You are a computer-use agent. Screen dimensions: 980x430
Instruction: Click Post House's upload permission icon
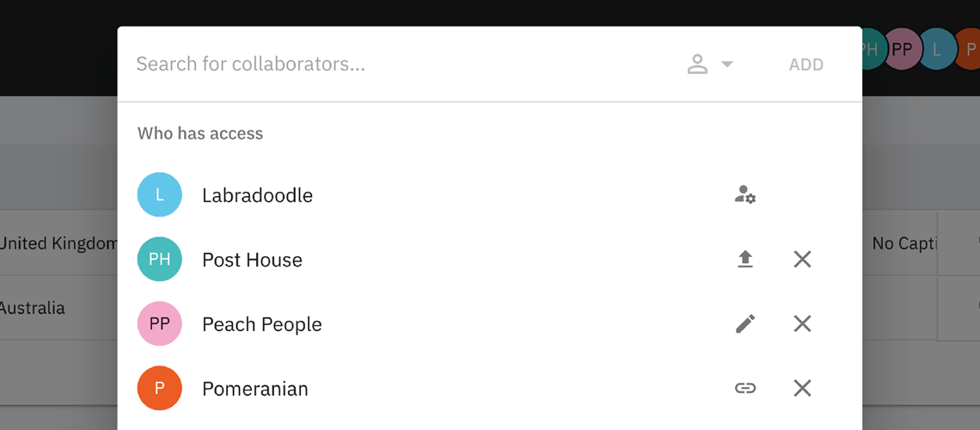745,259
